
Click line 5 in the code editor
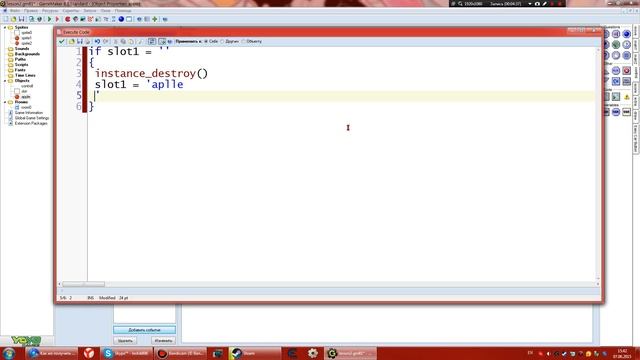coord(341,96)
